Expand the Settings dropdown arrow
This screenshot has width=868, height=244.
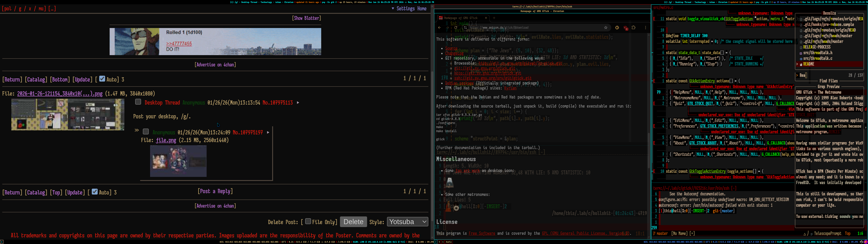(393, 9)
